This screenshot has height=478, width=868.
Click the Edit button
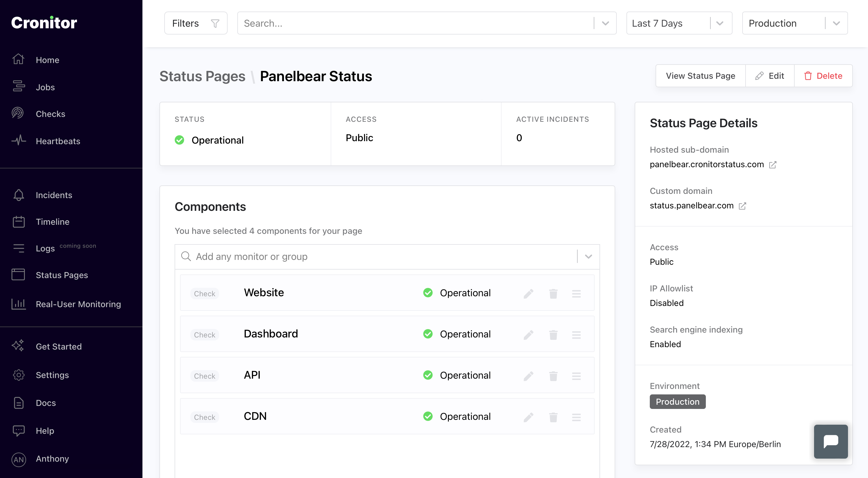(770, 76)
